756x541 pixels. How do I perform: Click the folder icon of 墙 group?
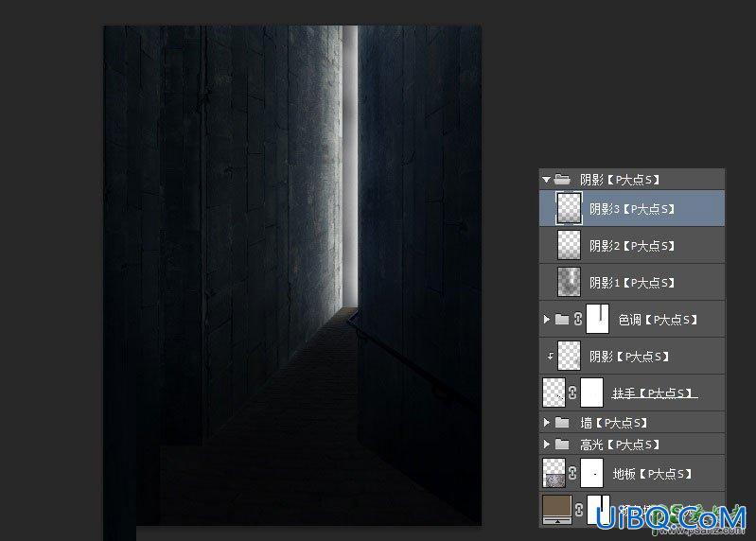[562, 423]
